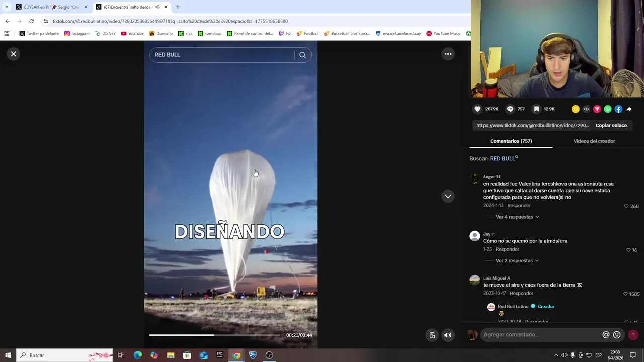Click the browser back arrow
The height and width of the screenshot is (362, 644).
click(x=7, y=21)
